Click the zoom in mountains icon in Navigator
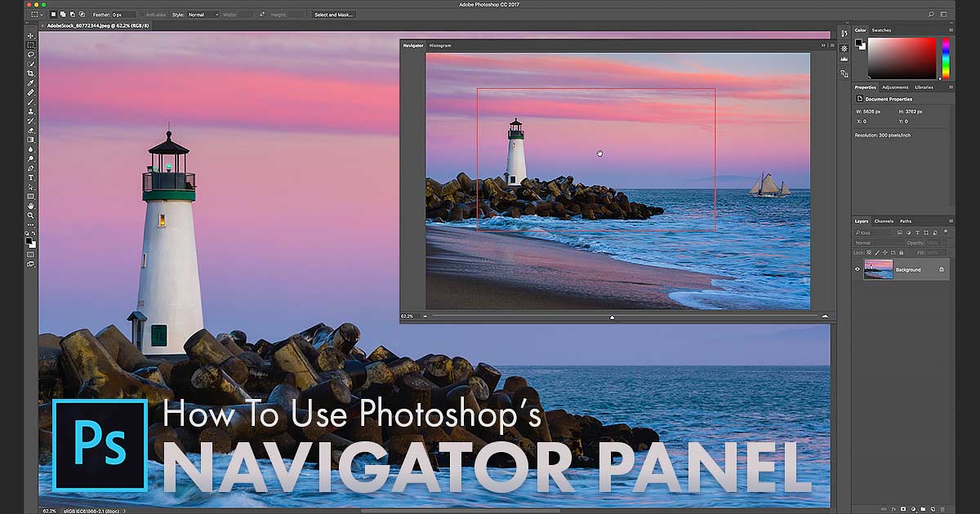The width and height of the screenshot is (980, 514). (x=825, y=316)
